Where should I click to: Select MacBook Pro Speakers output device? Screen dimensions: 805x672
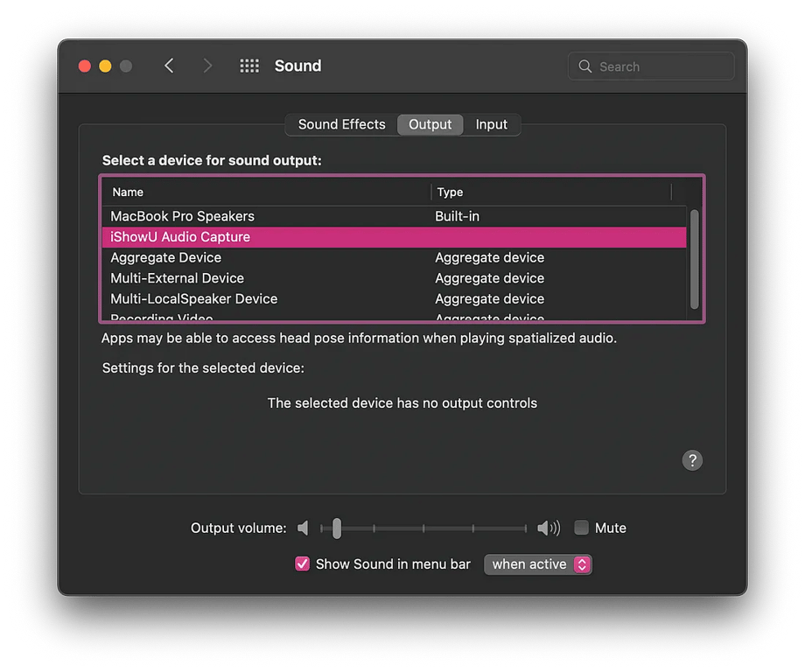182,216
